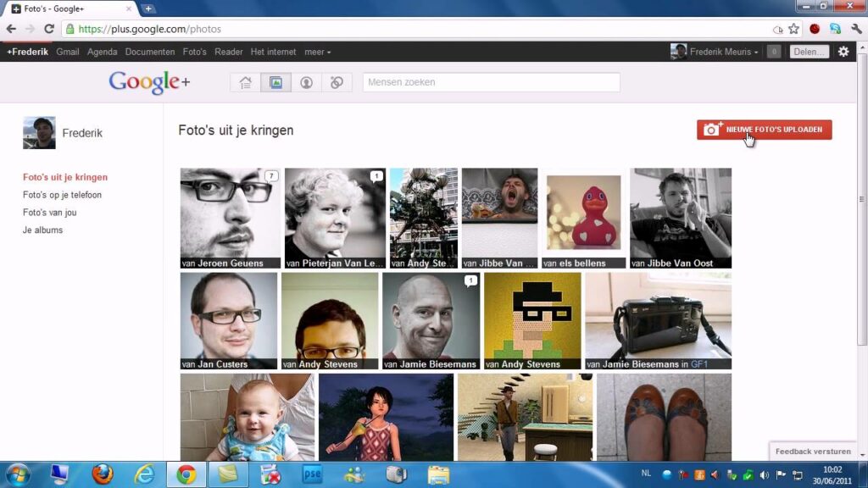
Task: Select 'Foto's op je telefoon' in sidebar
Action: (x=62, y=195)
